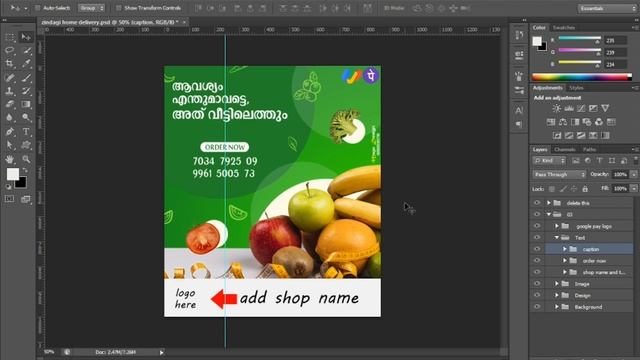Add a Brightness/Contrast adjustment

(556, 108)
